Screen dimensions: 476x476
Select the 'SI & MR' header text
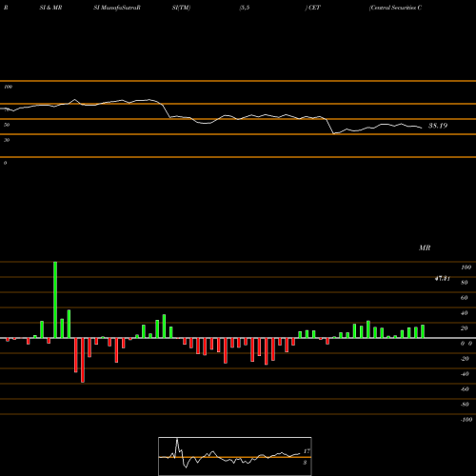(x=50, y=8)
